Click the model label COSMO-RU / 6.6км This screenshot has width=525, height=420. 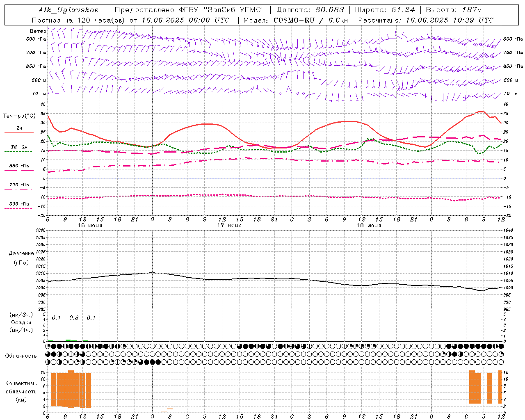click(x=311, y=20)
